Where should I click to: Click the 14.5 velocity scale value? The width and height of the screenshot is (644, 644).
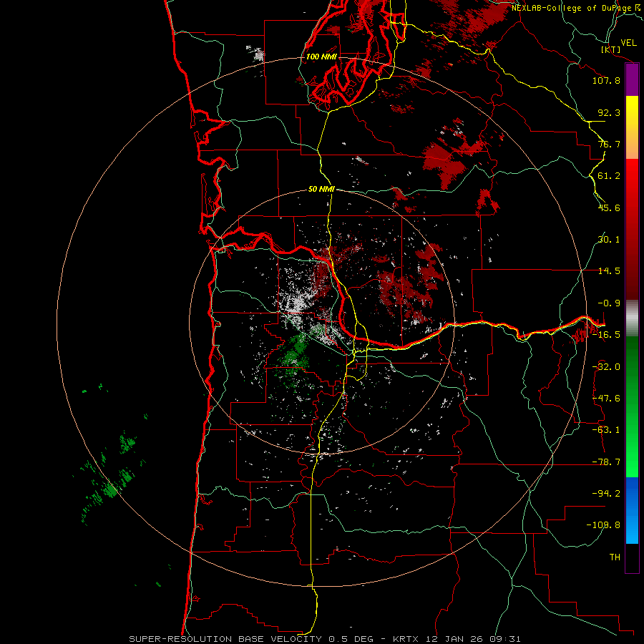point(609,271)
